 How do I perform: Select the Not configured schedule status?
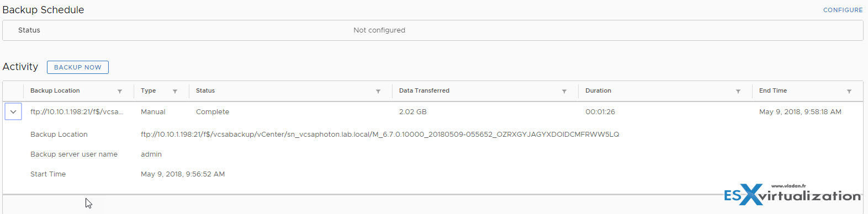pos(379,30)
